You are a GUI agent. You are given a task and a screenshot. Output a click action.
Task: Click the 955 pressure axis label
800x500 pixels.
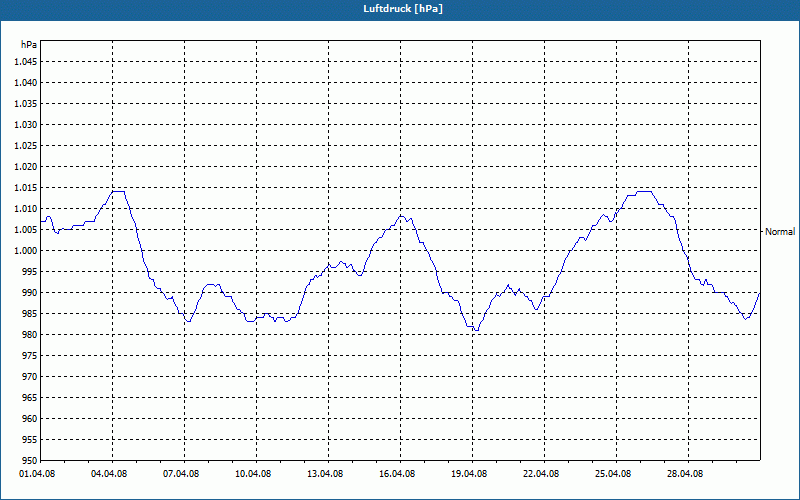click(30, 439)
